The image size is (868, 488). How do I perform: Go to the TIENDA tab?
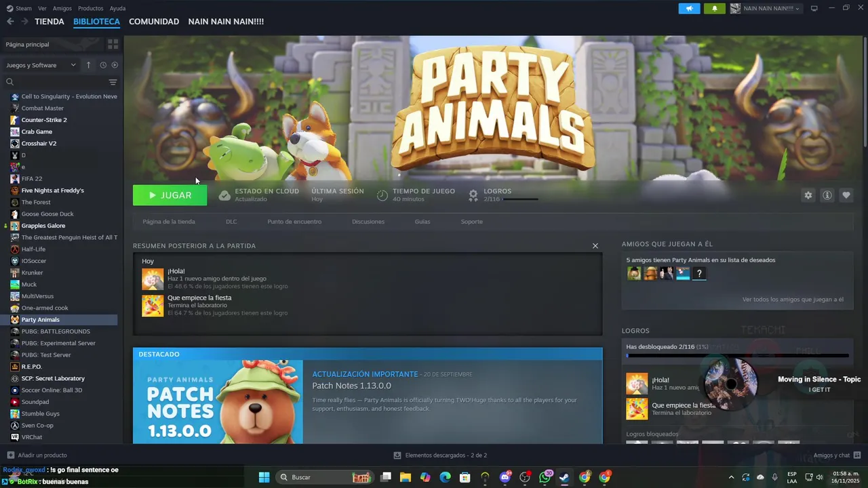50,22
